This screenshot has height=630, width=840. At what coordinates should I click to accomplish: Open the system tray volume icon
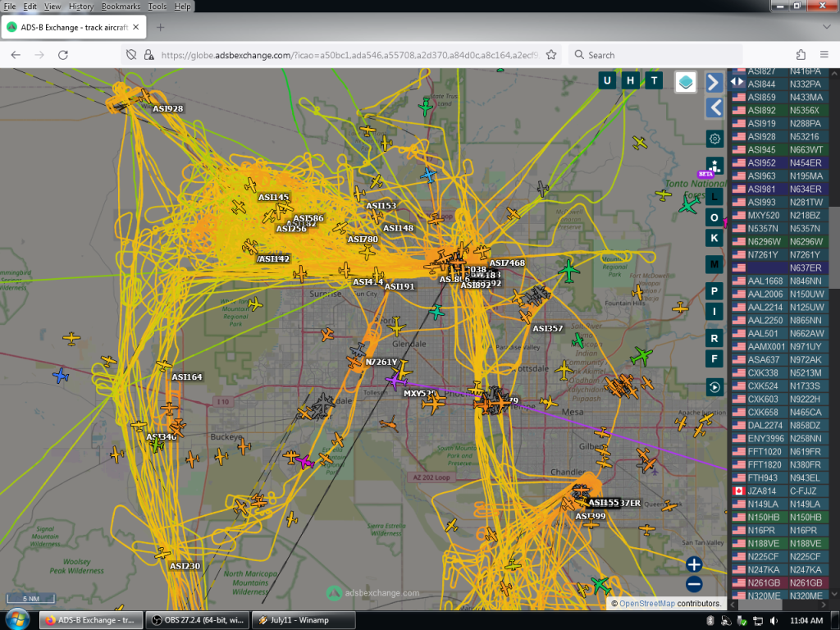[773, 620]
